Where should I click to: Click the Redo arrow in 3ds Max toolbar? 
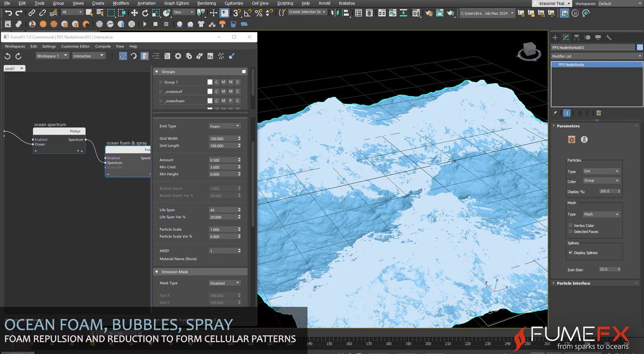[19, 13]
